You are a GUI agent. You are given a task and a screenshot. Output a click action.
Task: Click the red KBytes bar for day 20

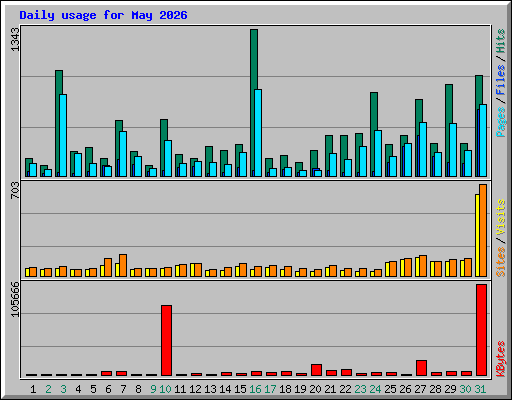click(316, 370)
